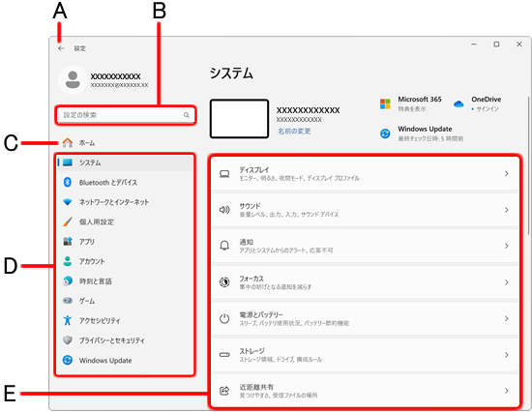This screenshot has width=532, height=412.
Task: Expand the 電源とバッテリー chevron
Action: [x=506, y=319]
